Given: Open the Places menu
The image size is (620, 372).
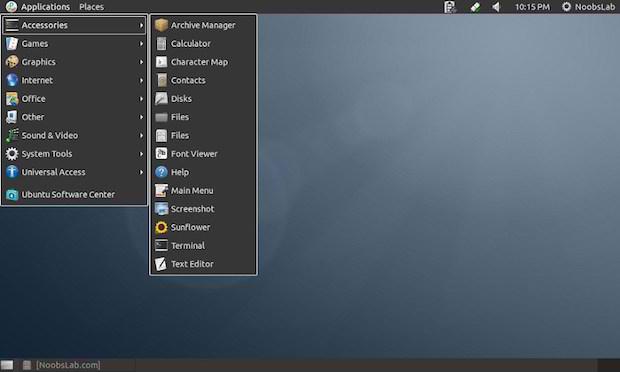Looking at the screenshot, I should tap(91, 7).
